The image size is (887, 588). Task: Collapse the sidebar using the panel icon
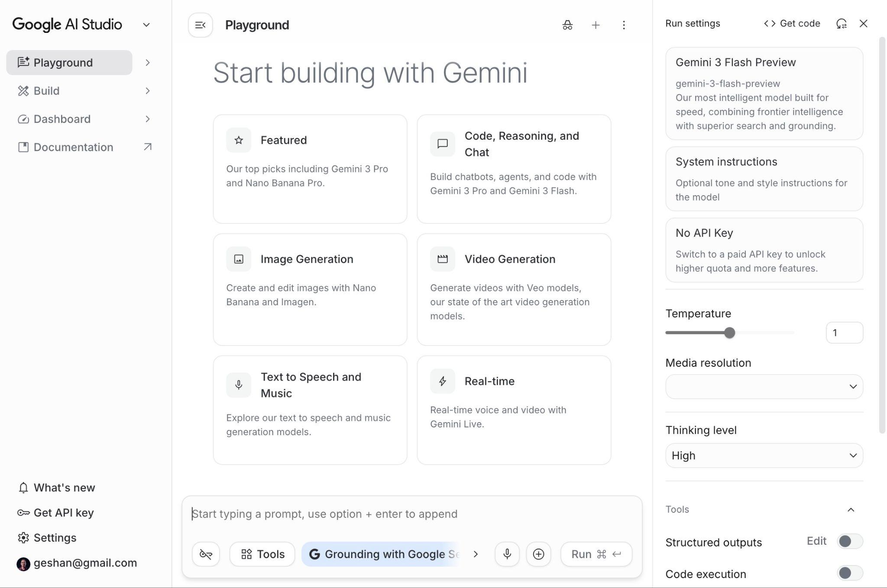[200, 25]
